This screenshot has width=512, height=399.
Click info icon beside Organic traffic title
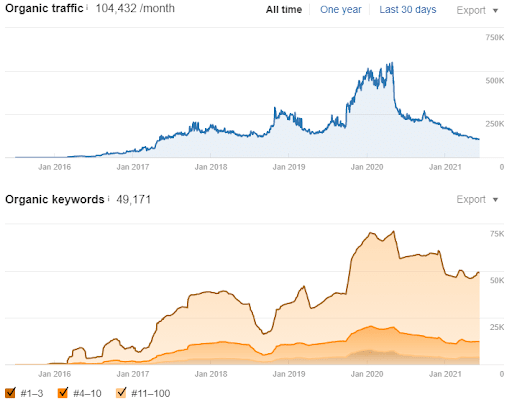pos(87,7)
